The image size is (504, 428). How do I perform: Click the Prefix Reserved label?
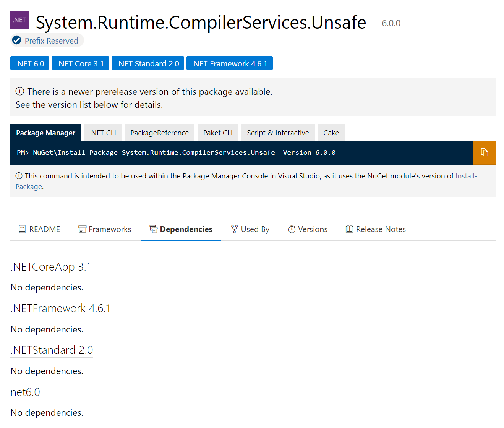click(x=51, y=41)
